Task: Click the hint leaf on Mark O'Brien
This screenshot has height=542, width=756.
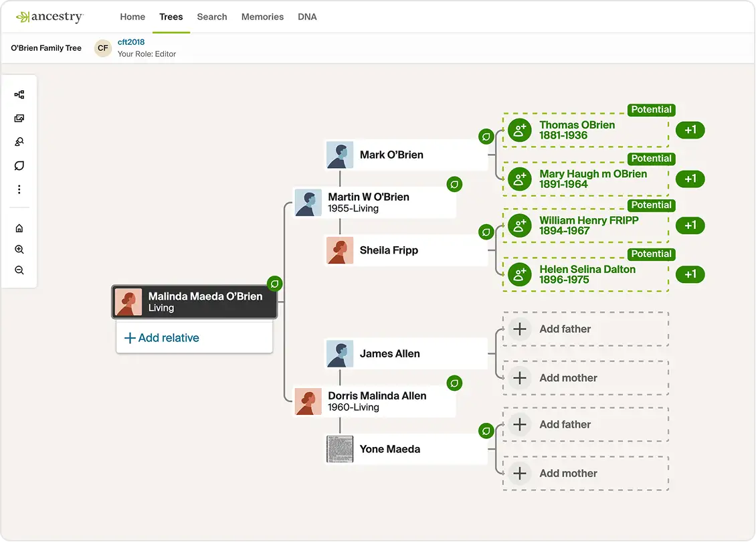Action: tap(486, 137)
